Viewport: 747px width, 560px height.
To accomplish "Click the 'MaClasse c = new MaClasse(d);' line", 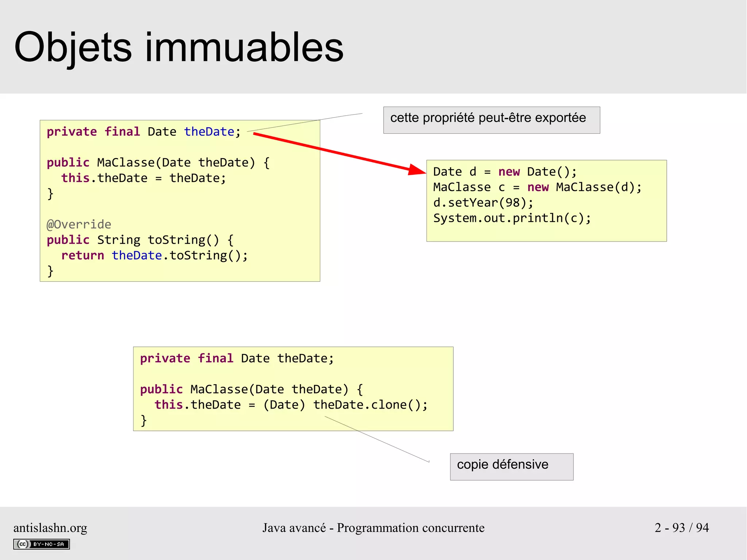I will [537, 188].
